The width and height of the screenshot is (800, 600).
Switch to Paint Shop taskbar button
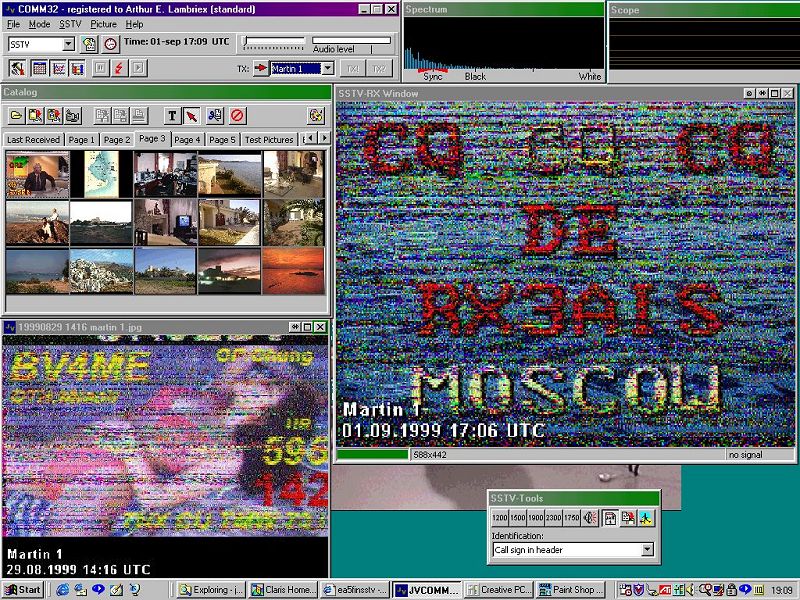point(572,590)
